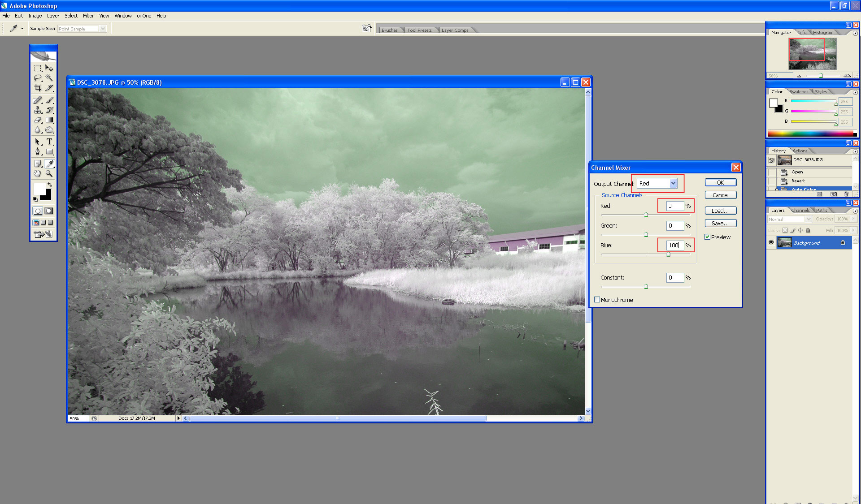Select the Hand tool
Viewport: 861px width, 504px height.
38,173
